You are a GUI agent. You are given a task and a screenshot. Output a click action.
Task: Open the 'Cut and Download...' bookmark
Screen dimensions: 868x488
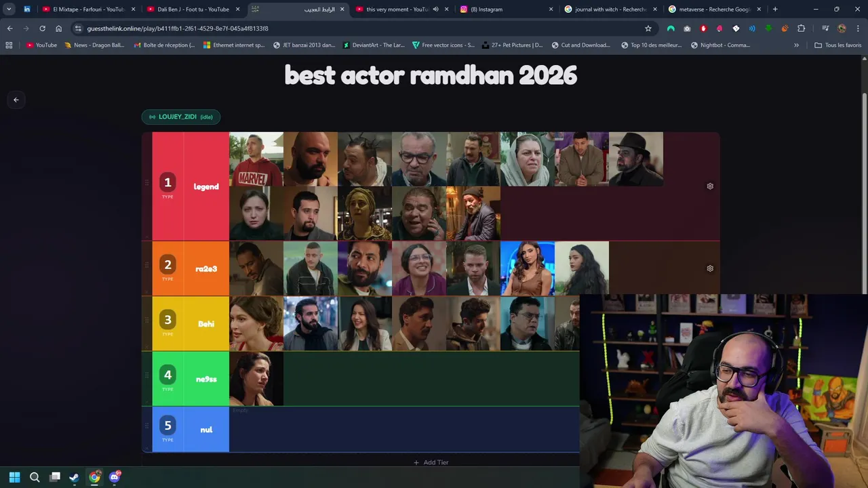(x=580, y=45)
